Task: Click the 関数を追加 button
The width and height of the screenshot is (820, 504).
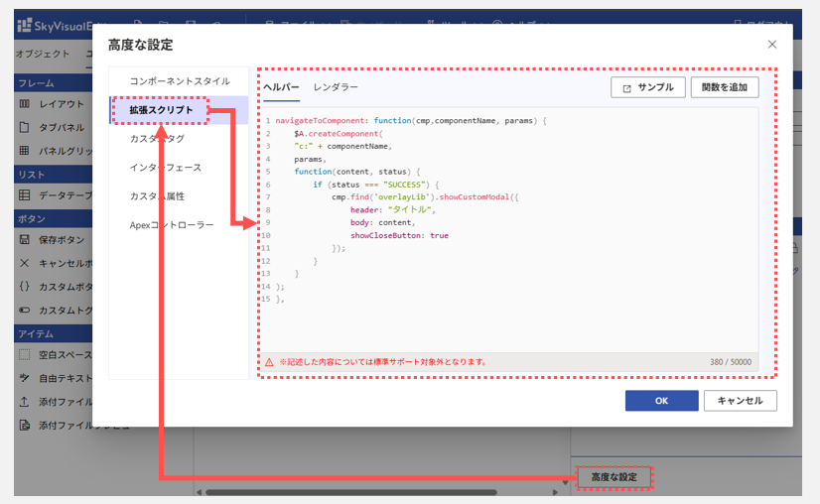Action: 725,87
